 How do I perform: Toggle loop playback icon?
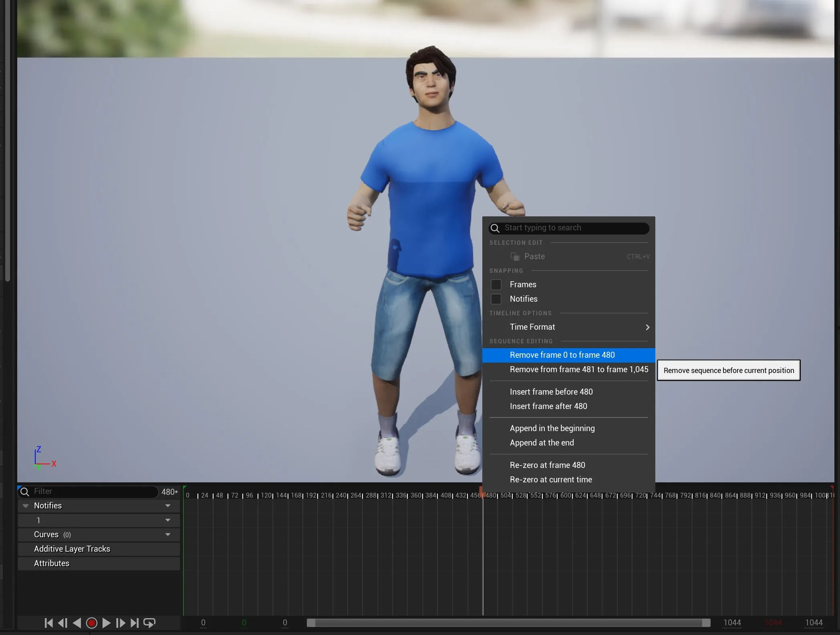149,623
